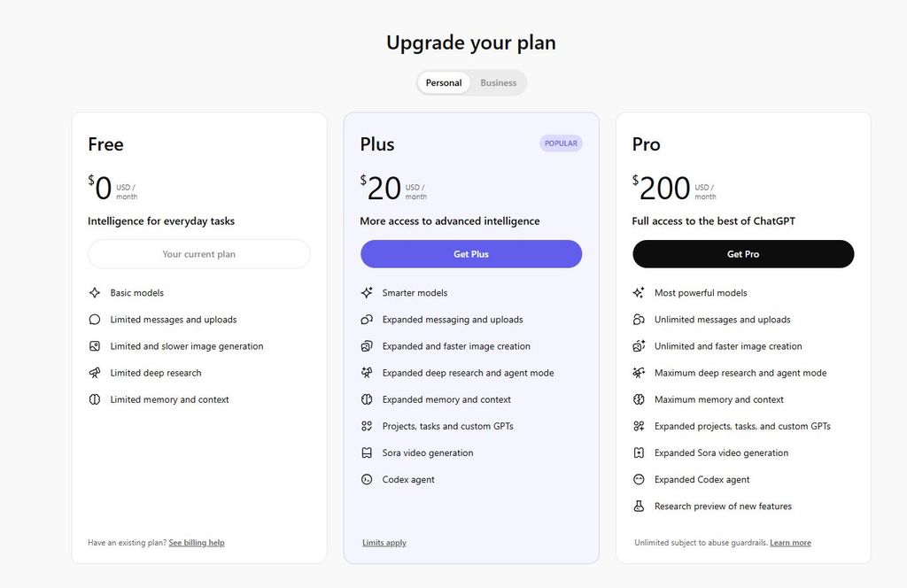Click the Pro Most powerful models icon

(x=639, y=293)
